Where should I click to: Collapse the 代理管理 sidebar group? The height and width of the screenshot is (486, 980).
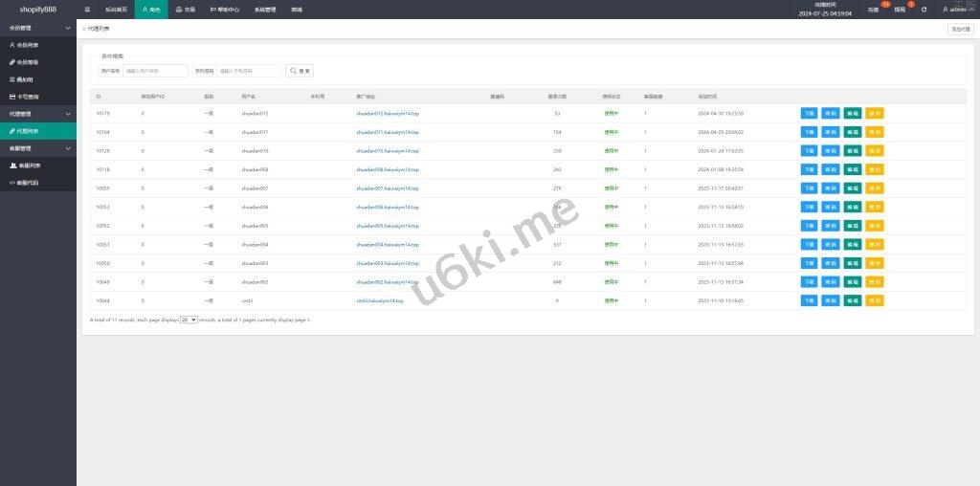[x=38, y=114]
